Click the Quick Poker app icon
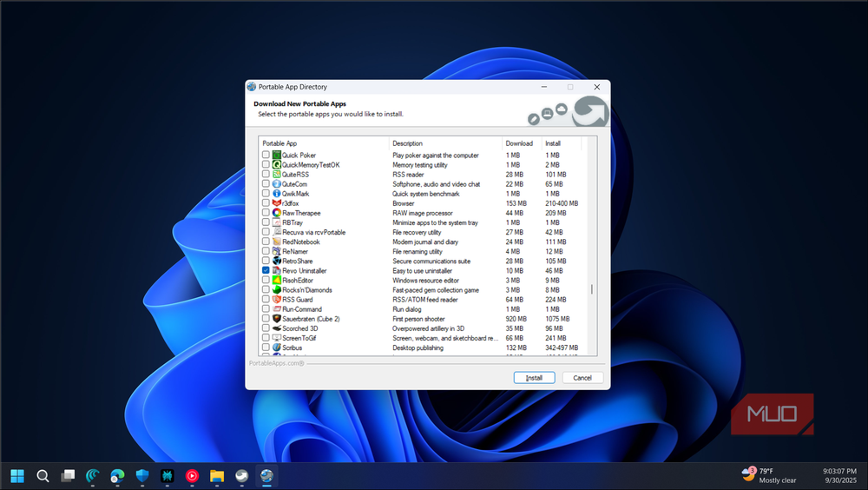Image resolution: width=868 pixels, height=490 pixels. click(x=276, y=156)
